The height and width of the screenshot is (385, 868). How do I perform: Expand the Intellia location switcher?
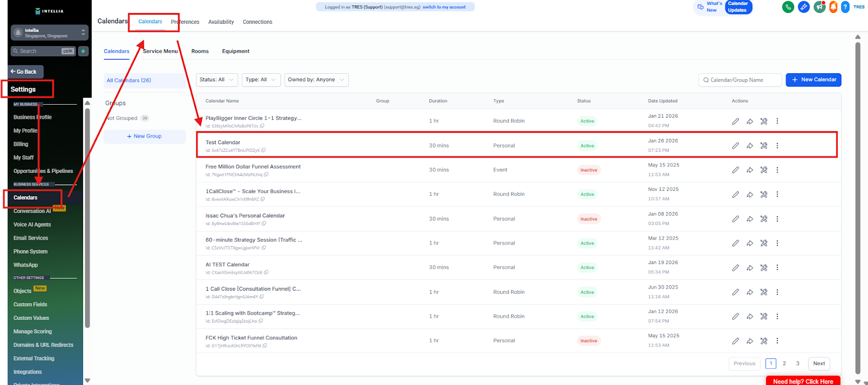coord(49,33)
